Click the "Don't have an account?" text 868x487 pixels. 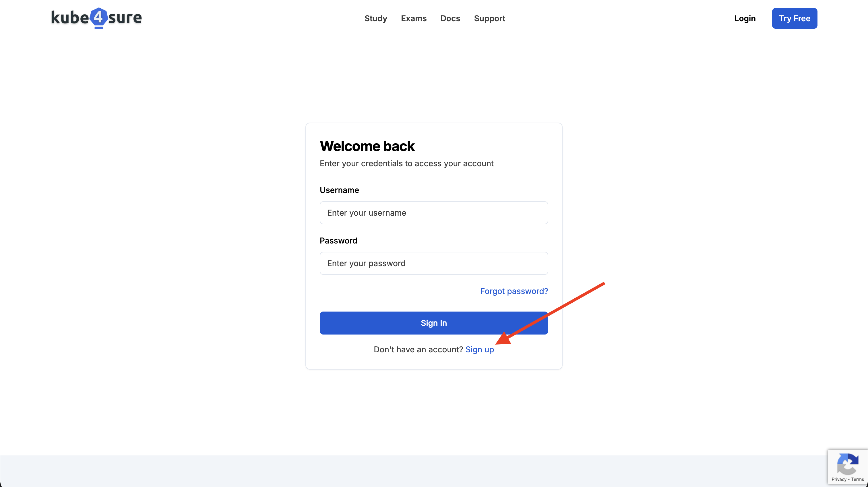tap(418, 349)
